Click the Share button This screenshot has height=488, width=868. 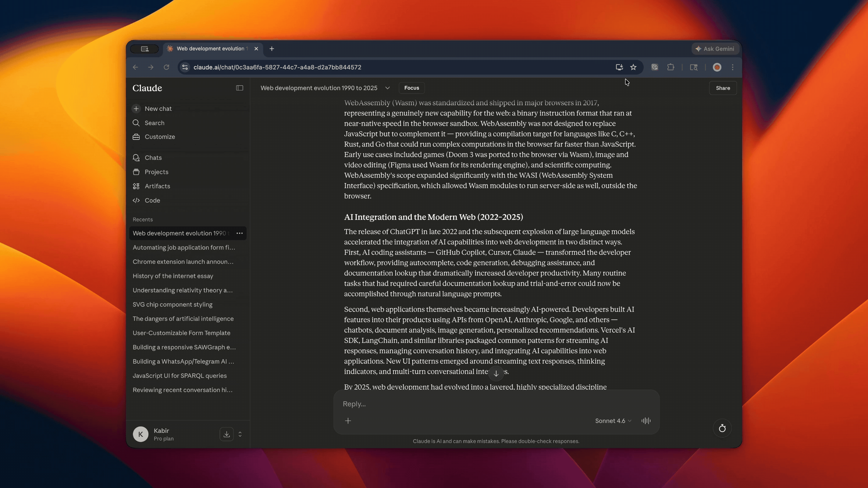(722, 88)
